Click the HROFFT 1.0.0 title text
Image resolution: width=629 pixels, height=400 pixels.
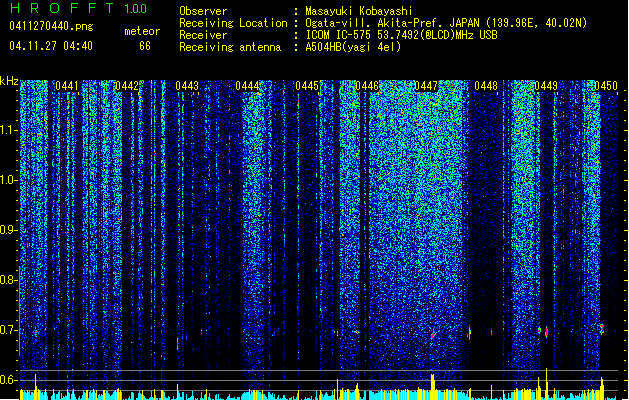click(79, 8)
